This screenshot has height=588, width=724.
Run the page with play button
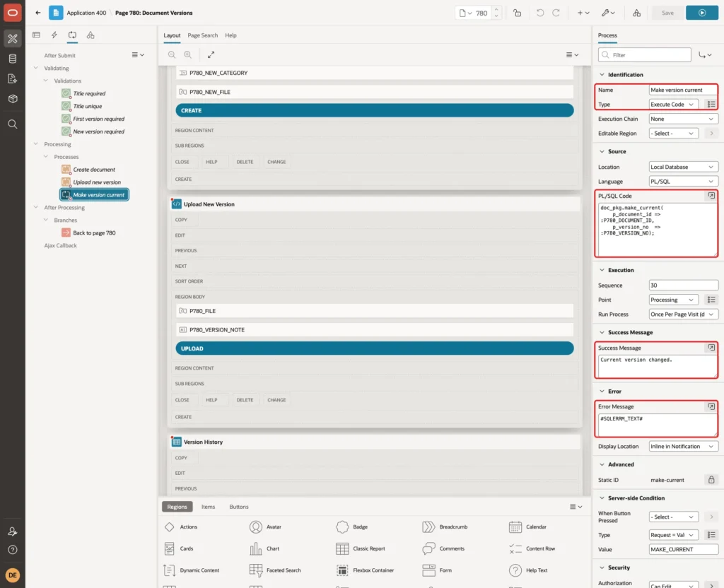(x=702, y=13)
